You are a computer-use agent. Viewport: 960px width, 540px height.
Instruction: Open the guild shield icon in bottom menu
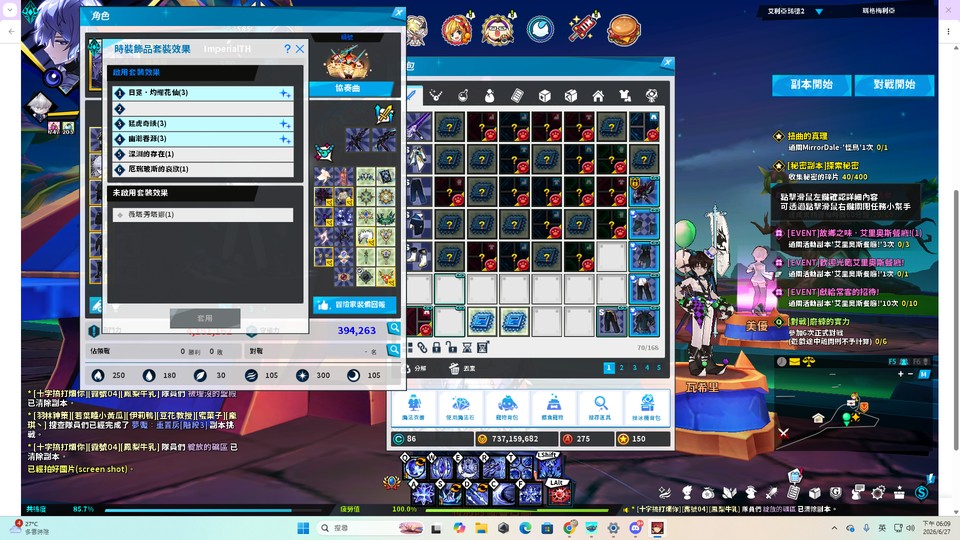836,492
